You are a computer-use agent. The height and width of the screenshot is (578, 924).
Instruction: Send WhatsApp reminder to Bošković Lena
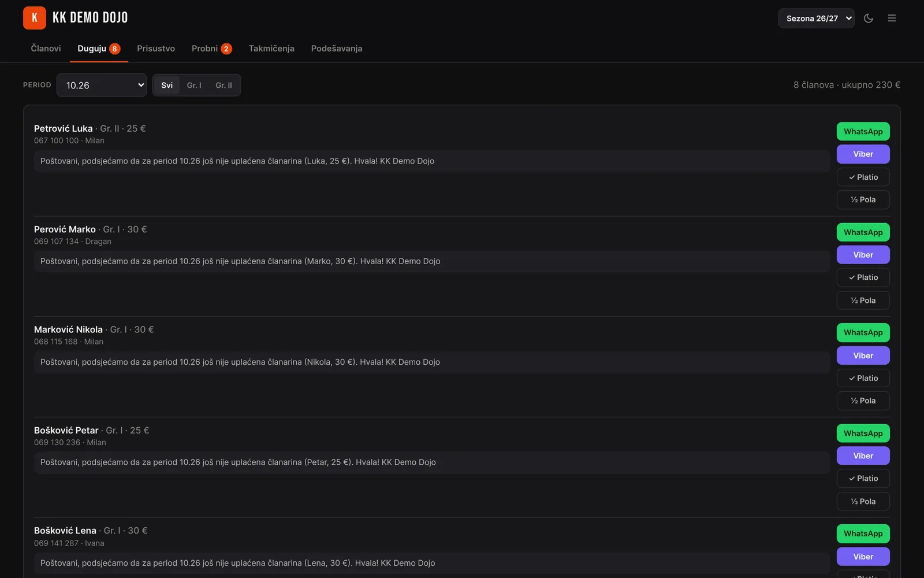tap(863, 534)
